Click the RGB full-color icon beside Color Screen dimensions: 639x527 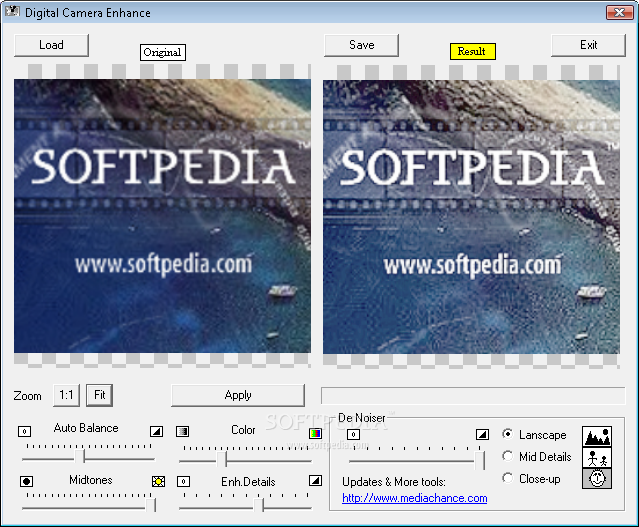coord(315,433)
